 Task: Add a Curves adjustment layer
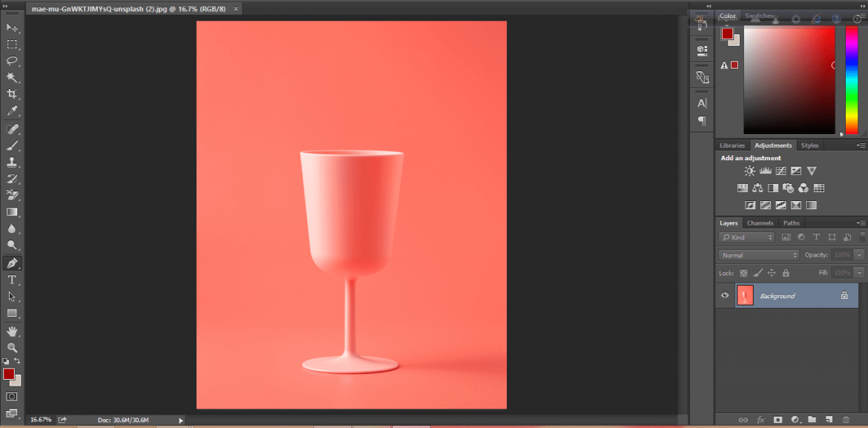(x=780, y=171)
